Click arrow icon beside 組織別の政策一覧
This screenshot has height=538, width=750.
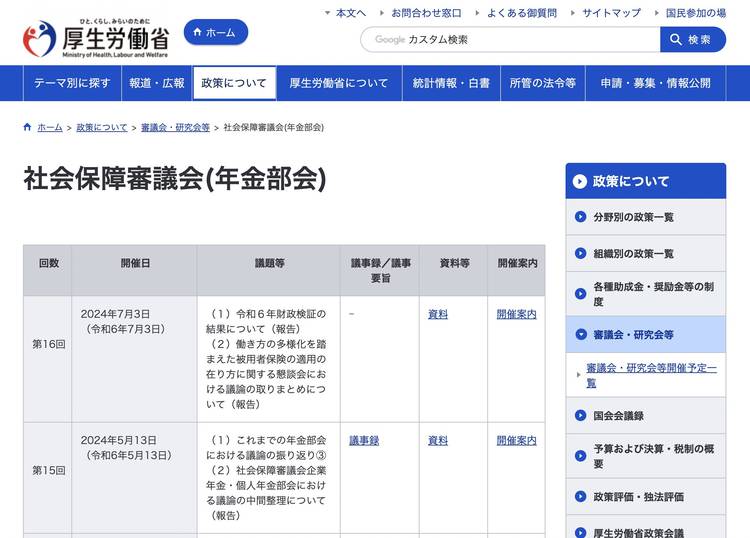click(x=581, y=254)
